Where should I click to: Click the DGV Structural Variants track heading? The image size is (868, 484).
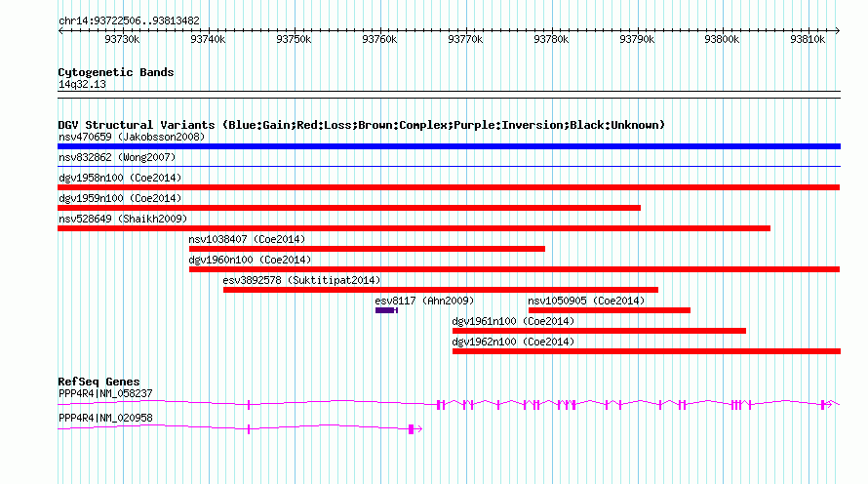(x=362, y=125)
